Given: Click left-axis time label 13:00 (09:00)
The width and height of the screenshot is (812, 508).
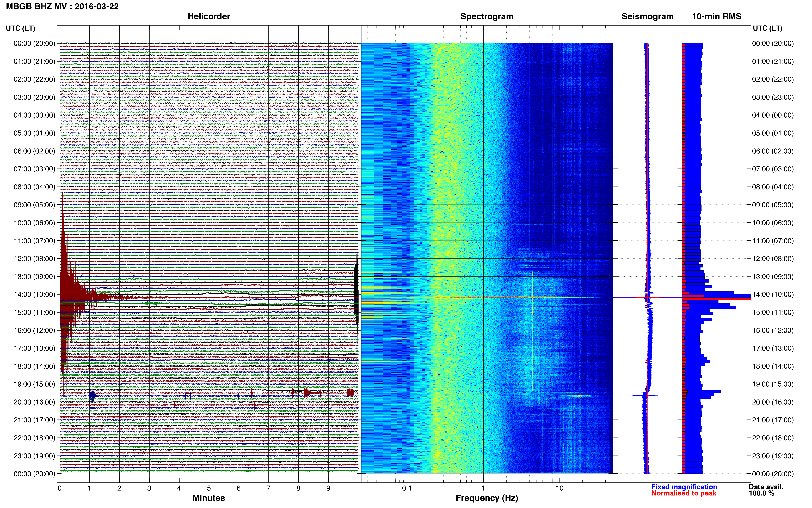Looking at the screenshot, I should [x=34, y=277].
